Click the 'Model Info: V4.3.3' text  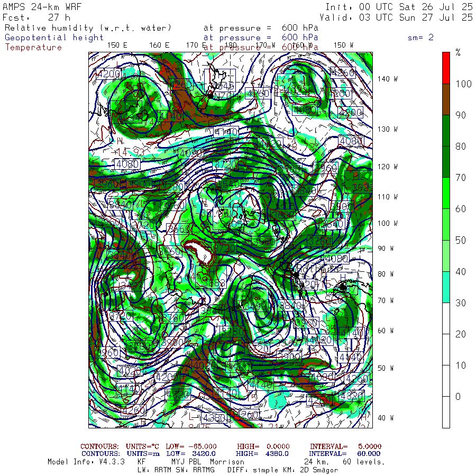click(86, 462)
